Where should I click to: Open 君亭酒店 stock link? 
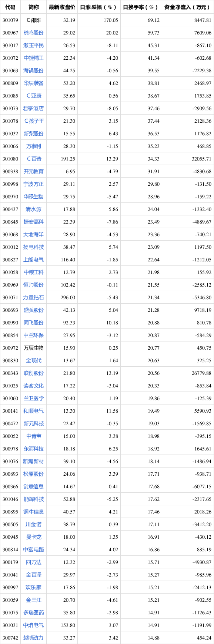(x=34, y=108)
